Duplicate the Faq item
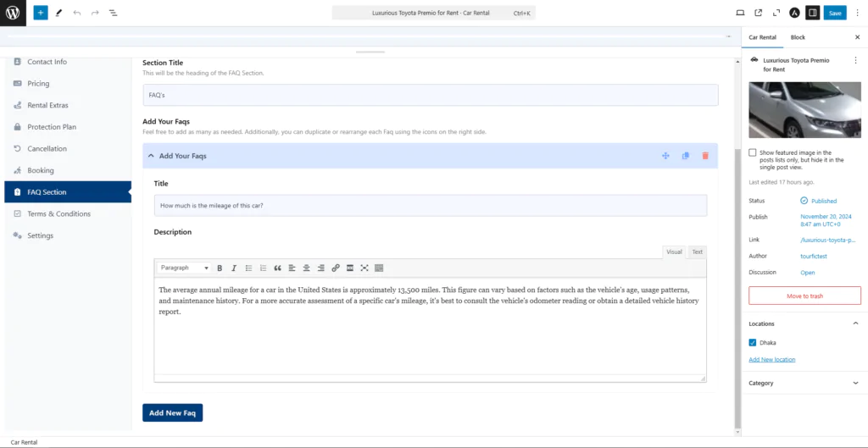 click(685, 156)
